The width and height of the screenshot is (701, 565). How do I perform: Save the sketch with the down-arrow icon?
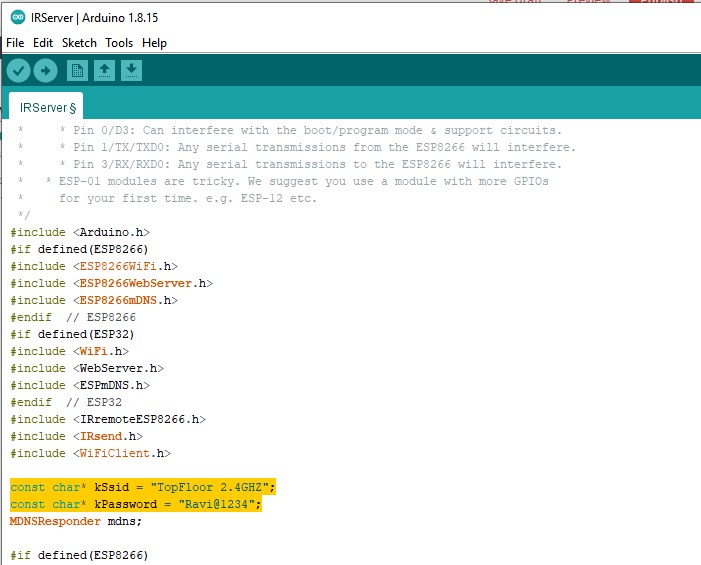131,71
